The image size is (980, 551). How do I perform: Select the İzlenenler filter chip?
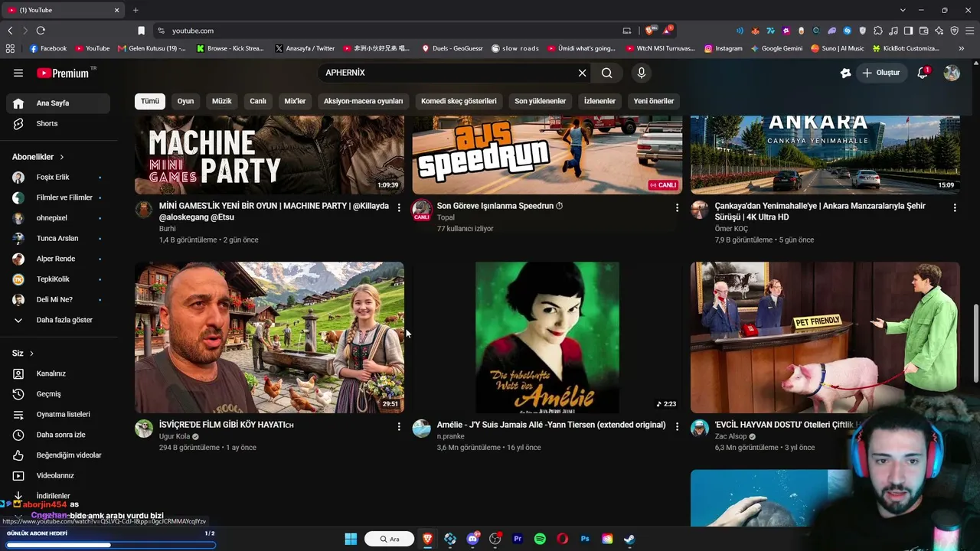[599, 101]
